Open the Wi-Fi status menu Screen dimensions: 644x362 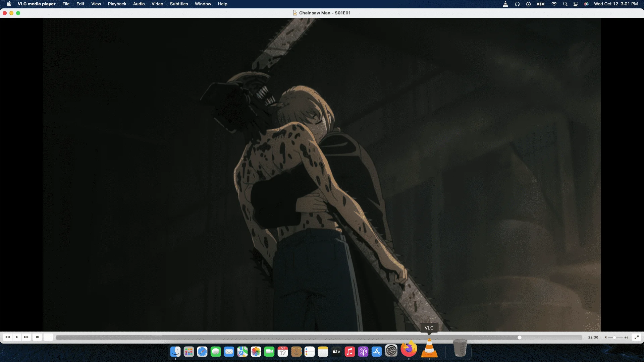tap(554, 4)
